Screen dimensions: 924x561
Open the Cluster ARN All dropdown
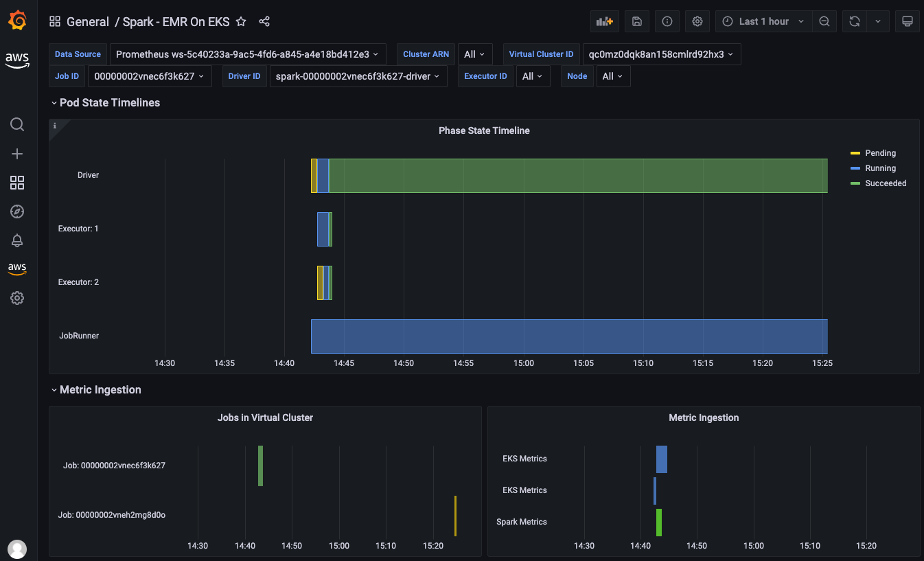point(475,54)
